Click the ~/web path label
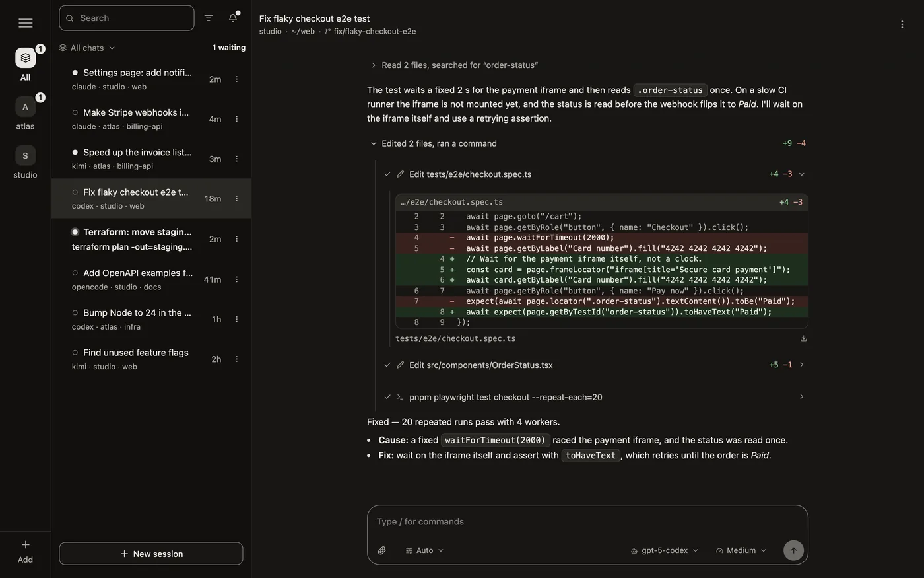Screen dimensions: 924x578 [x=303, y=32]
